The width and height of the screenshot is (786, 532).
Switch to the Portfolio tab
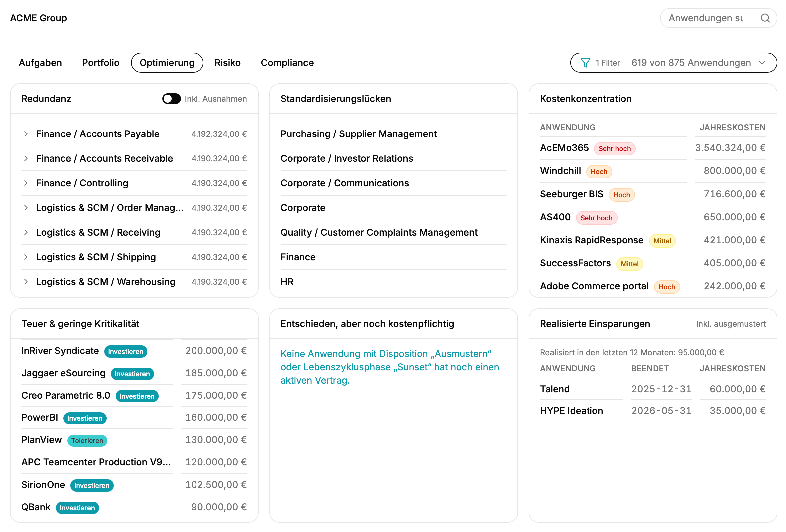pyautogui.click(x=101, y=63)
